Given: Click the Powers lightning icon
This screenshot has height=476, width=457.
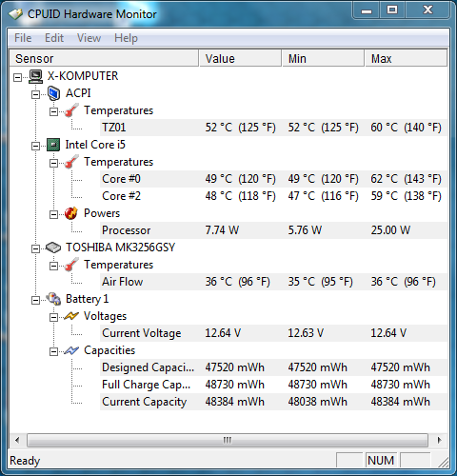Looking at the screenshot, I should click(x=71, y=213).
